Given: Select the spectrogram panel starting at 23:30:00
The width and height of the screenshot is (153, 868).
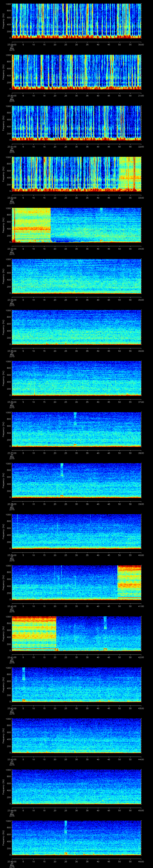Looking at the screenshot, I should [x=76, y=72].
